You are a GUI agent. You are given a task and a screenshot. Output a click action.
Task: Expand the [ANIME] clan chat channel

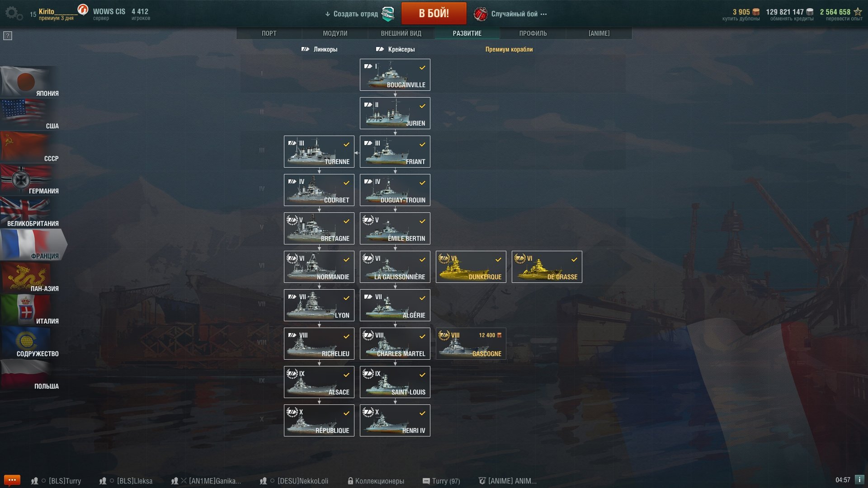tap(508, 481)
